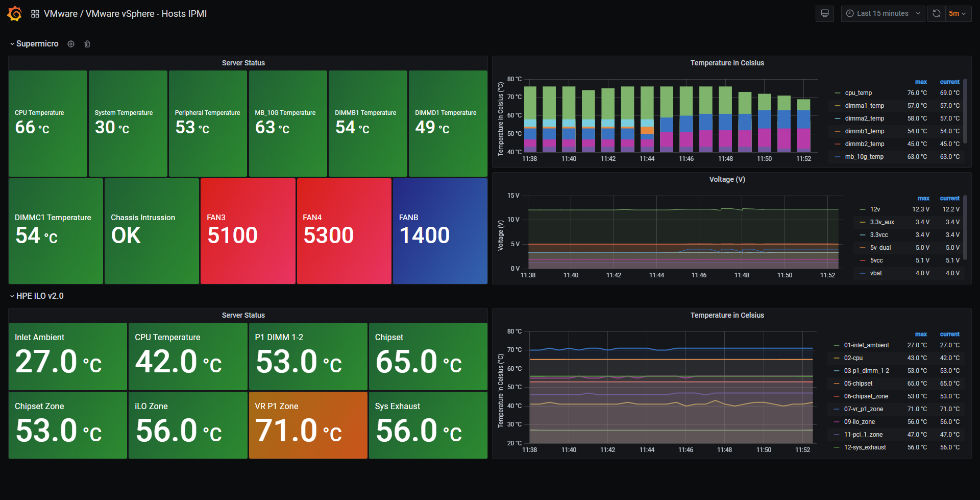
Task: Select the Chipset 65.0 tile
Action: pos(428,356)
